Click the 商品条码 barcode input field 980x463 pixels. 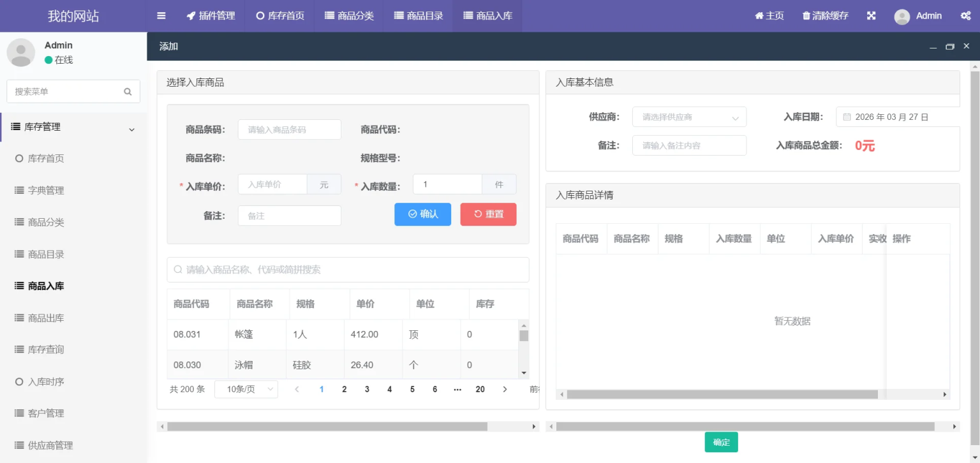[290, 129]
